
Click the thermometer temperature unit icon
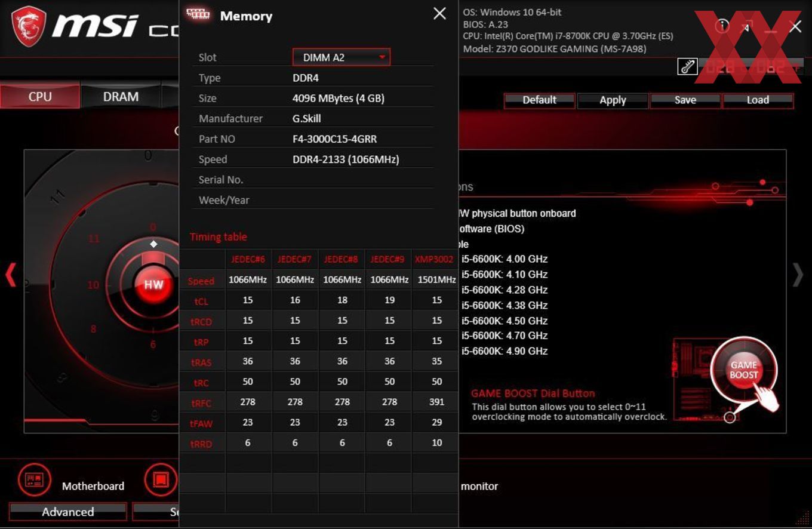687,66
